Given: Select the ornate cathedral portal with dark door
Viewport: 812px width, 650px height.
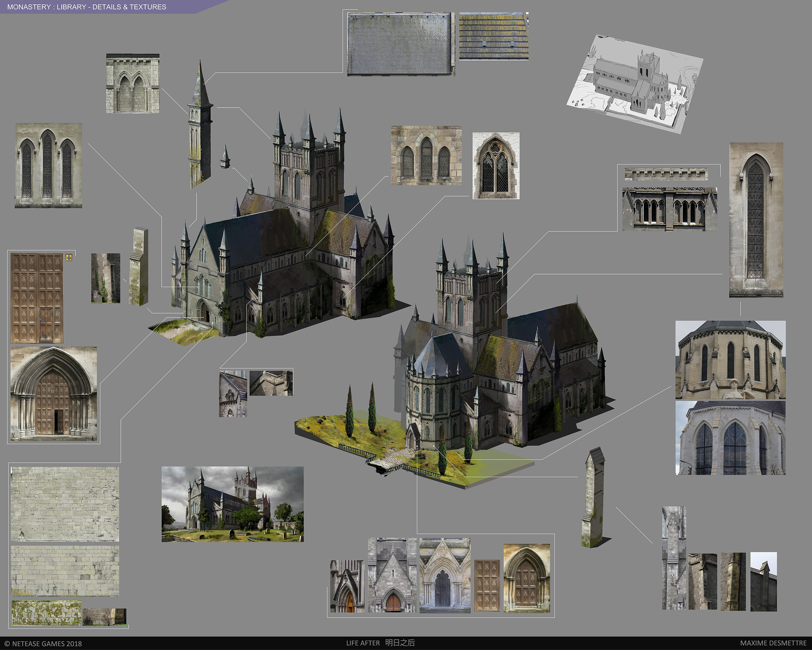Looking at the screenshot, I should point(445,575).
